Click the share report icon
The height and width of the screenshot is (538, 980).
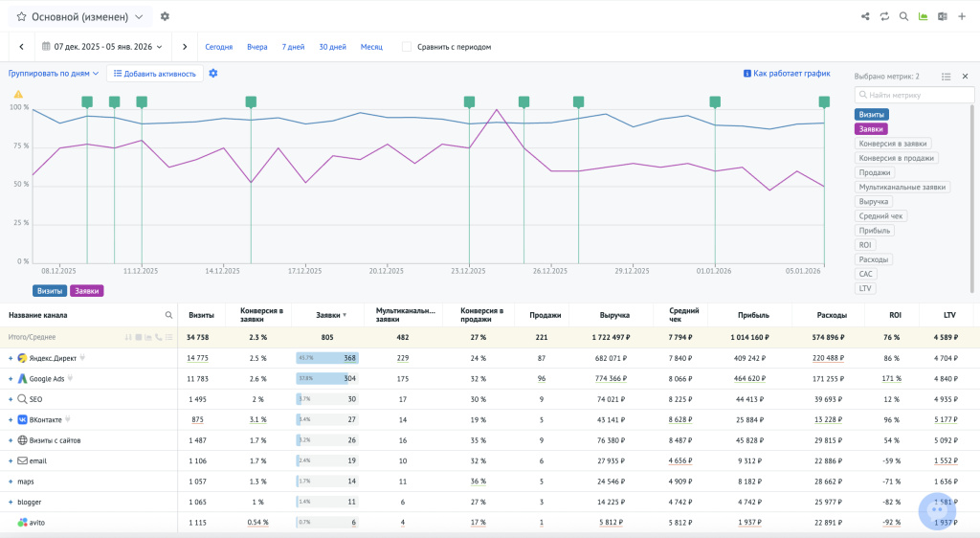click(x=865, y=16)
